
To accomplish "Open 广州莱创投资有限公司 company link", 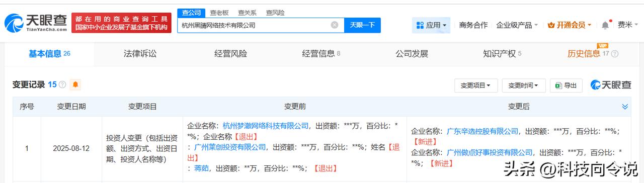I will pos(230,147).
